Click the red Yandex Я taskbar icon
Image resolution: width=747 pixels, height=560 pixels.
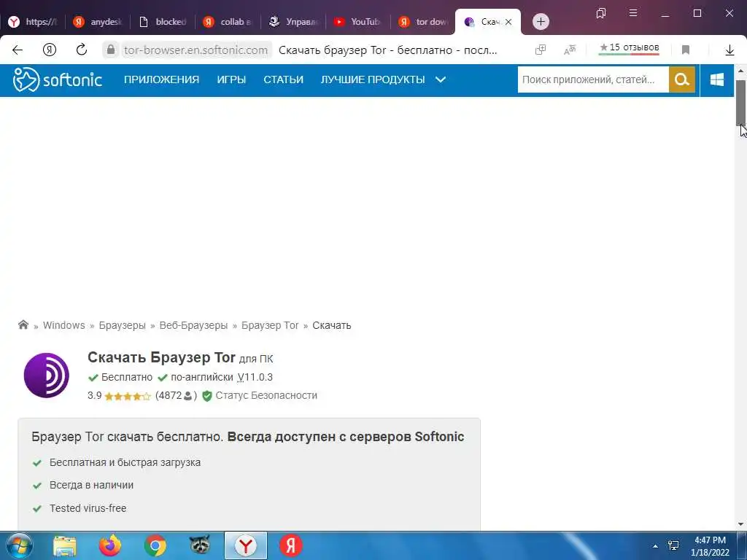290,545
